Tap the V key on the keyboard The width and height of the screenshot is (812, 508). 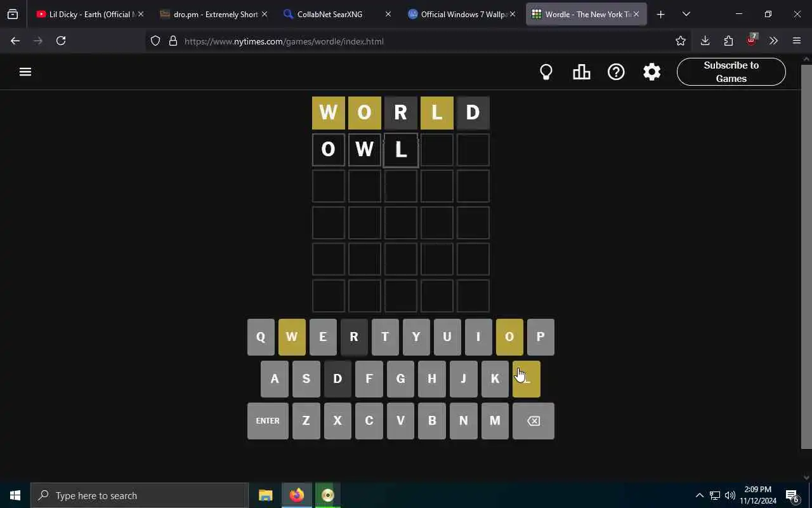(x=400, y=421)
